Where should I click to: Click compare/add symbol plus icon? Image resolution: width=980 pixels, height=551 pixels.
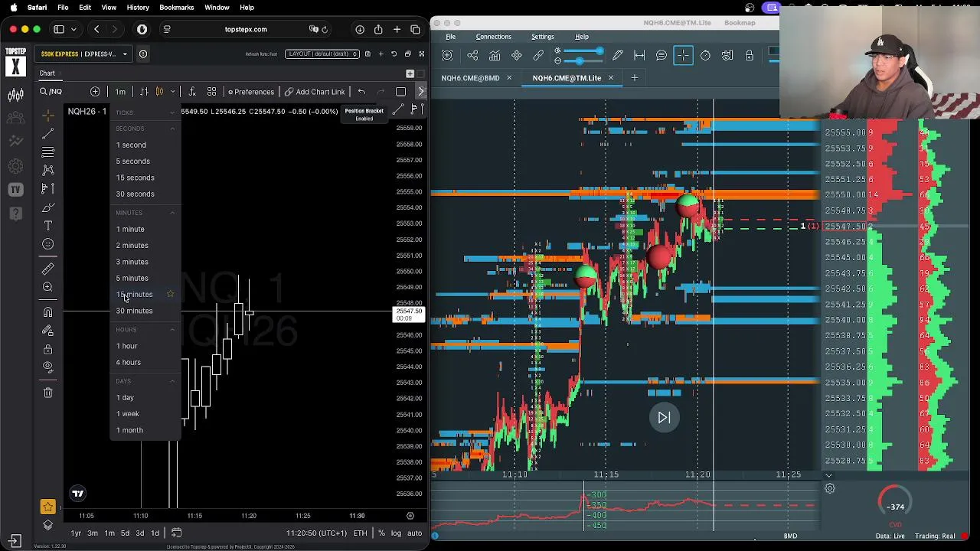(x=95, y=92)
